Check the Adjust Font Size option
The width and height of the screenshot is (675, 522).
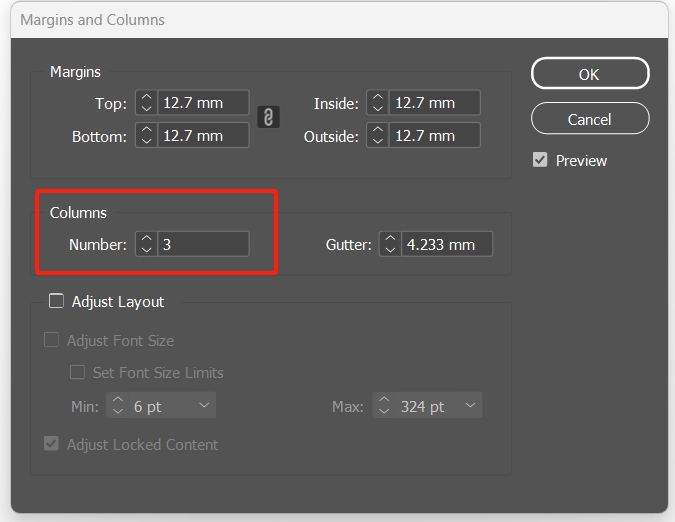pos(52,341)
